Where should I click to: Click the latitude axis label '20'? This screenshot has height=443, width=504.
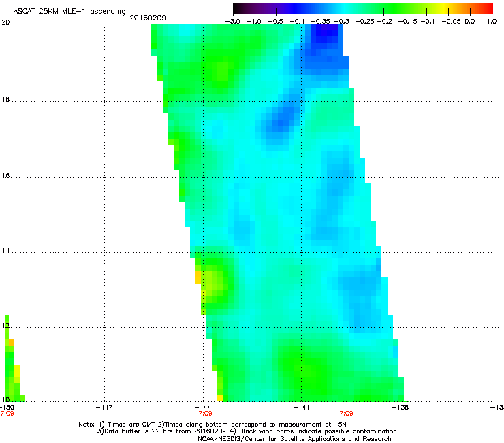(5, 22)
